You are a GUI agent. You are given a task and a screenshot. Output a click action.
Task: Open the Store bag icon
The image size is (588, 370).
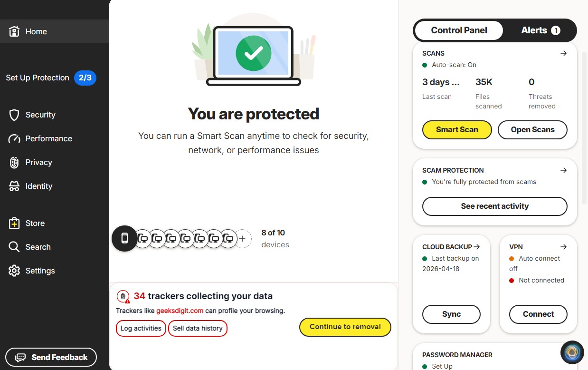[x=14, y=224]
